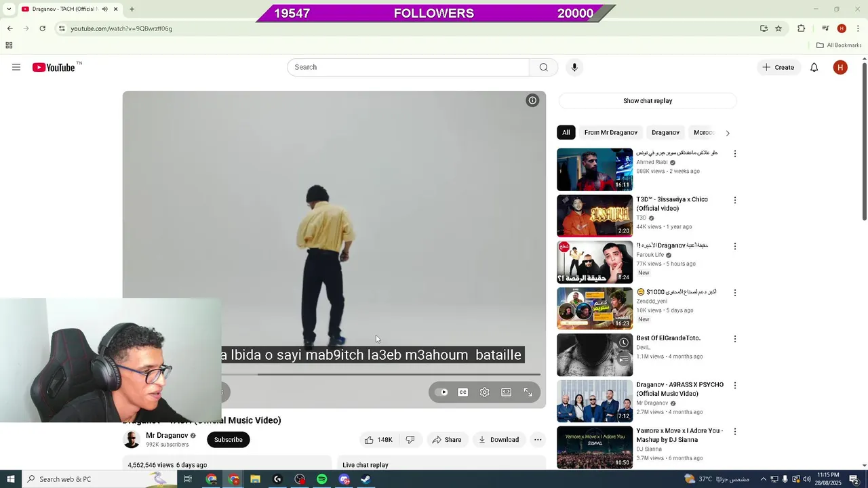Activate voice search microphone button
This screenshot has height=488, width=868.
point(574,67)
